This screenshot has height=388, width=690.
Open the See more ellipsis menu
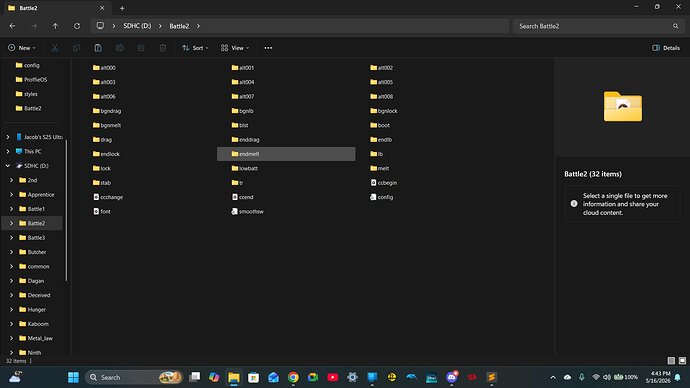pos(268,48)
